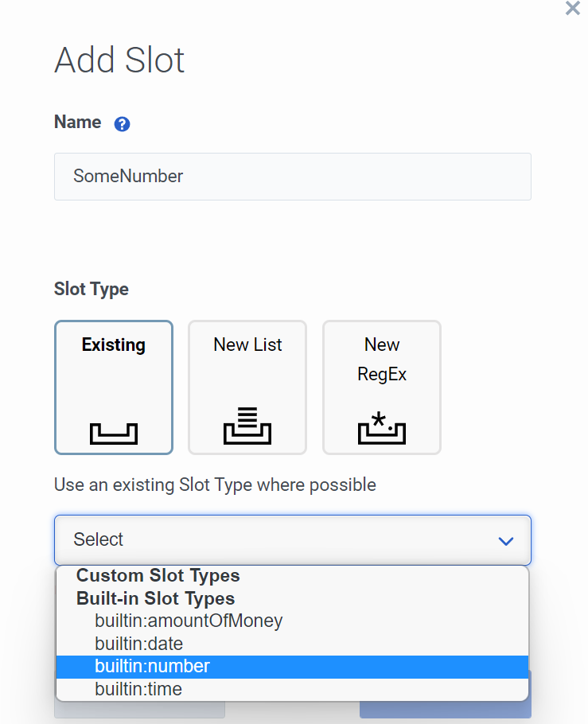
Task: Click the stacked list tray icon
Action: click(247, 425)
